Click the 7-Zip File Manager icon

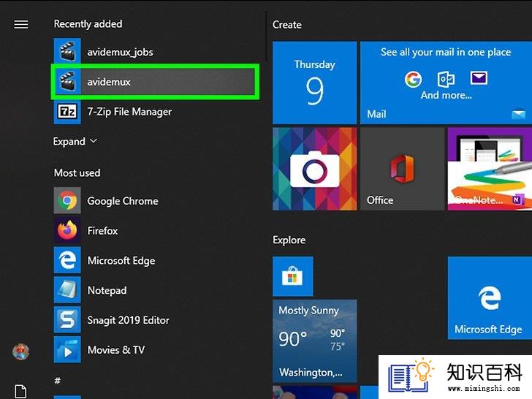67,111
